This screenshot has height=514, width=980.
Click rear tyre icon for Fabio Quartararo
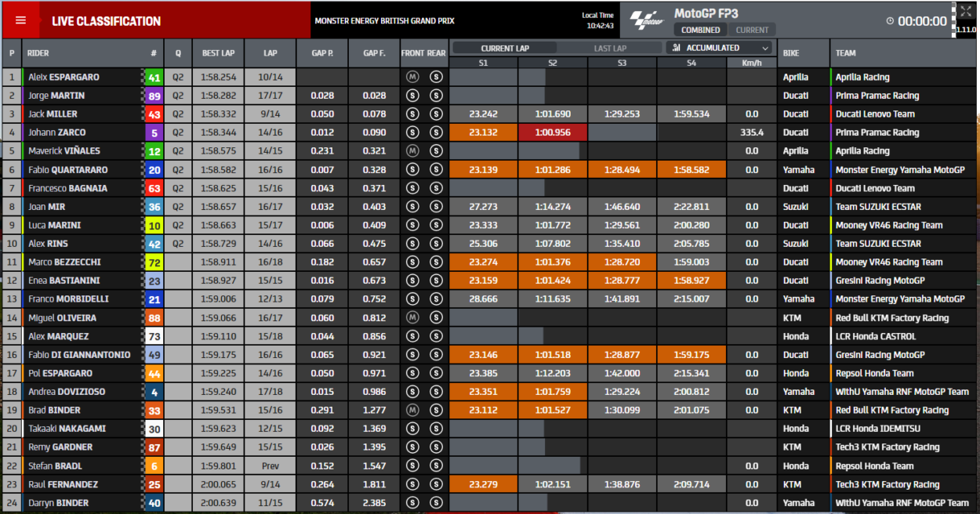pyautogui.click(x=436, y=169)
